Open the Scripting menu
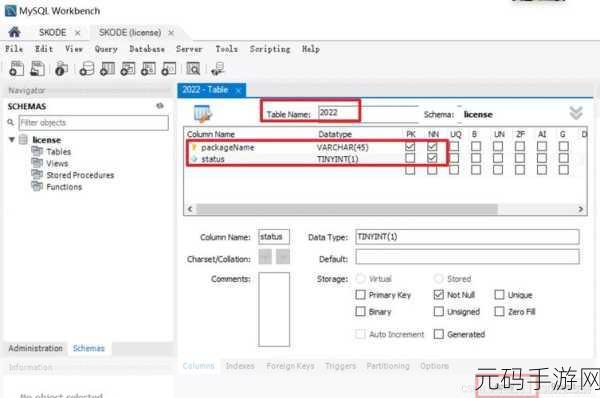This screenshot has height=398, width=600. pyautogui.click(x=270, y=49)
